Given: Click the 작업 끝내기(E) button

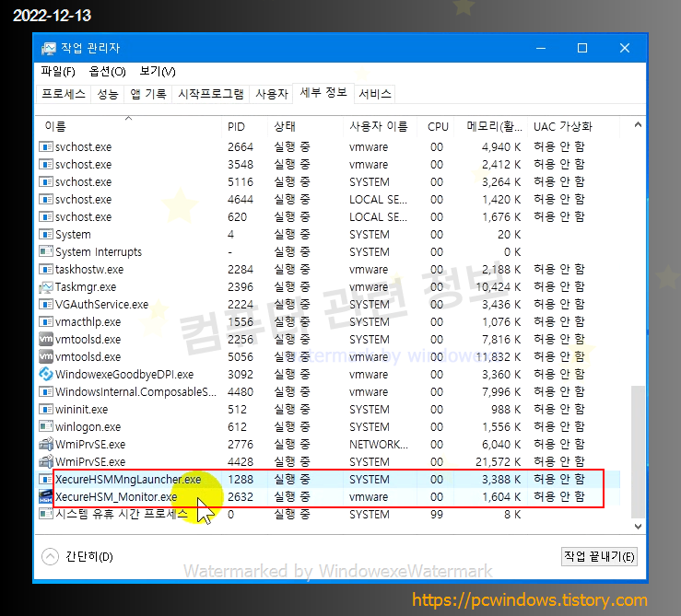Looking at the screenshot, I should coord(599,556).
